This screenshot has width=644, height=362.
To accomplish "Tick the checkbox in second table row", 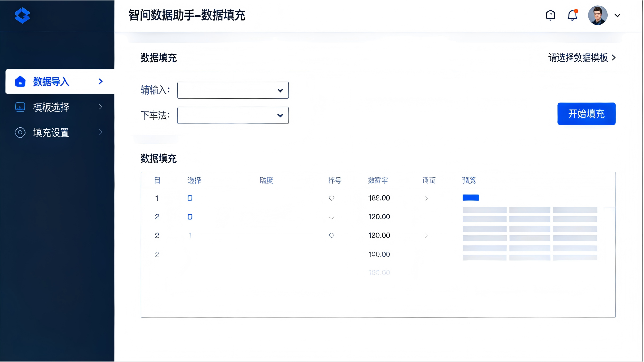I will tap(190, 217).
